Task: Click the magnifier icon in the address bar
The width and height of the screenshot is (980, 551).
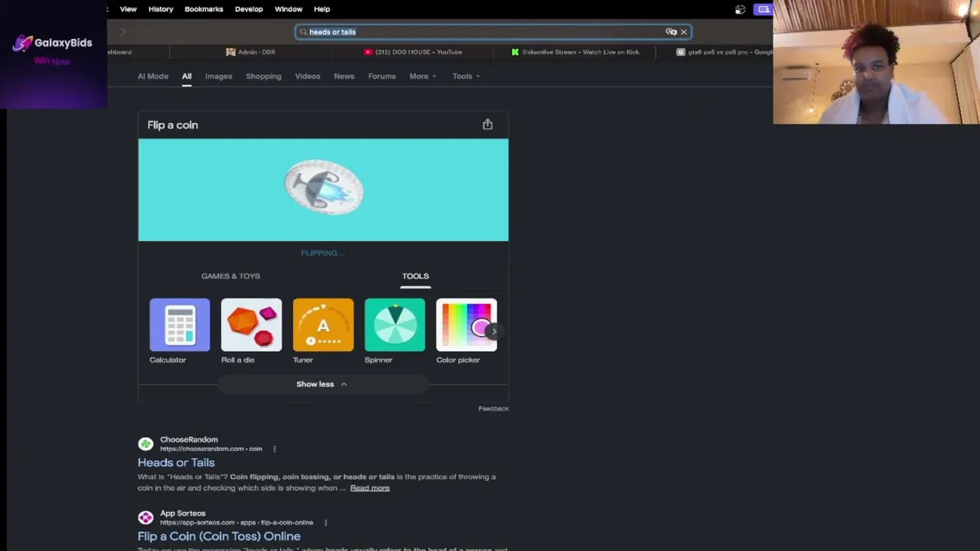Action: (303, 32)
